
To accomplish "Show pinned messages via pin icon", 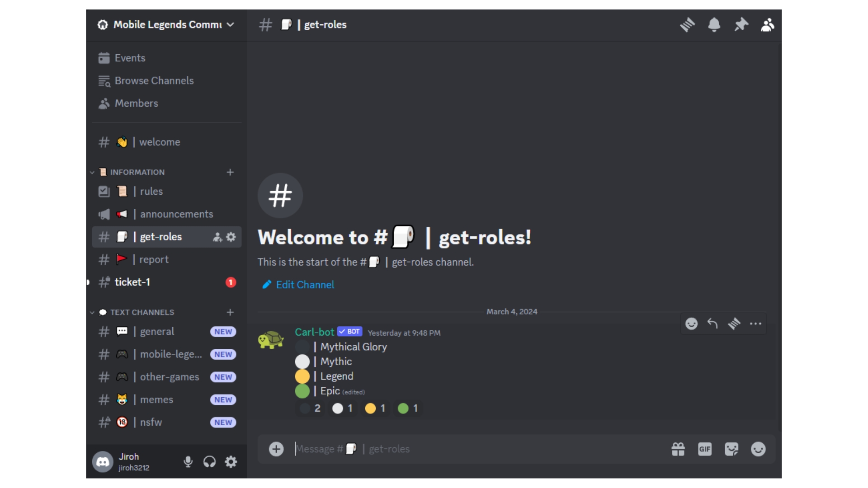I will pos(741,24).
